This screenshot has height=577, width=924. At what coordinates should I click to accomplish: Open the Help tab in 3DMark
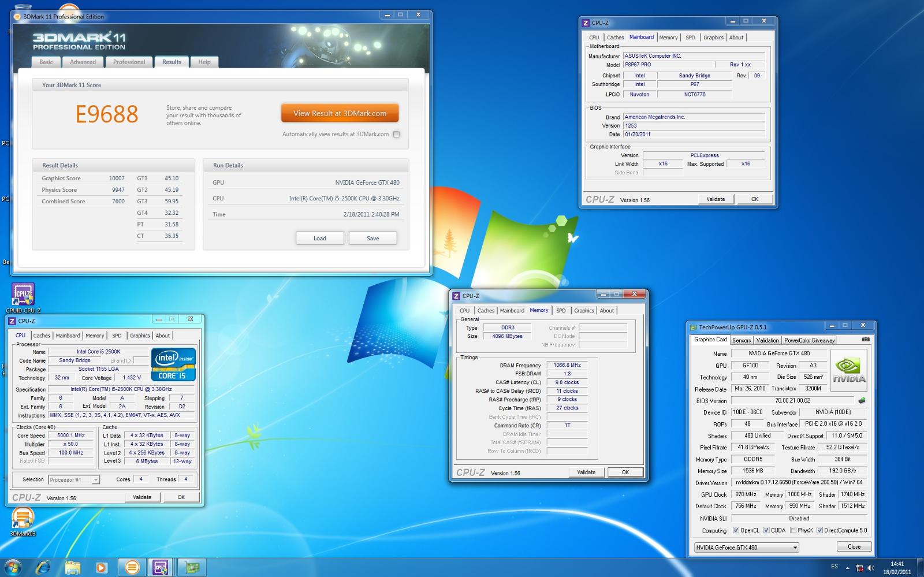coord(204,62)
